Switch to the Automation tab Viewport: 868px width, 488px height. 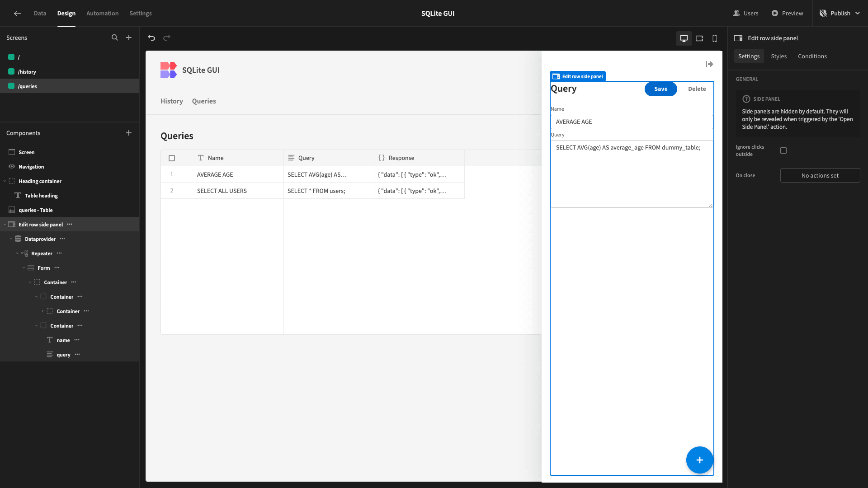102,13
